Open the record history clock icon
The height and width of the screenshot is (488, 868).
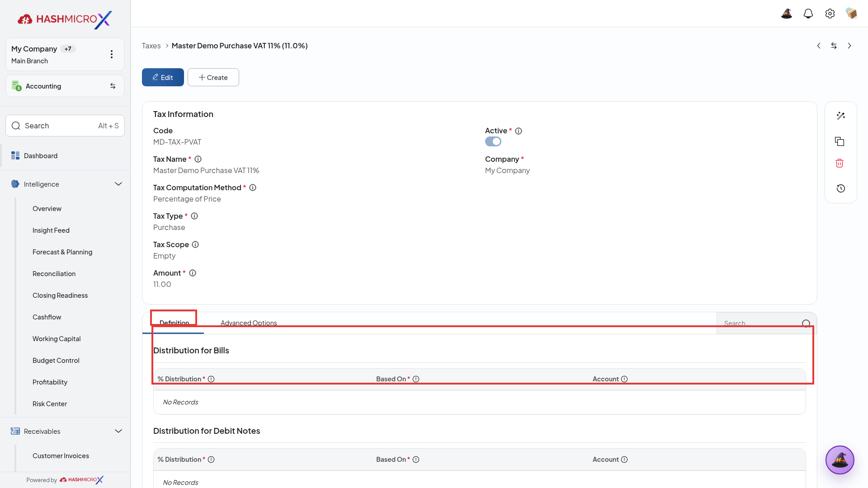click(841, 188)
